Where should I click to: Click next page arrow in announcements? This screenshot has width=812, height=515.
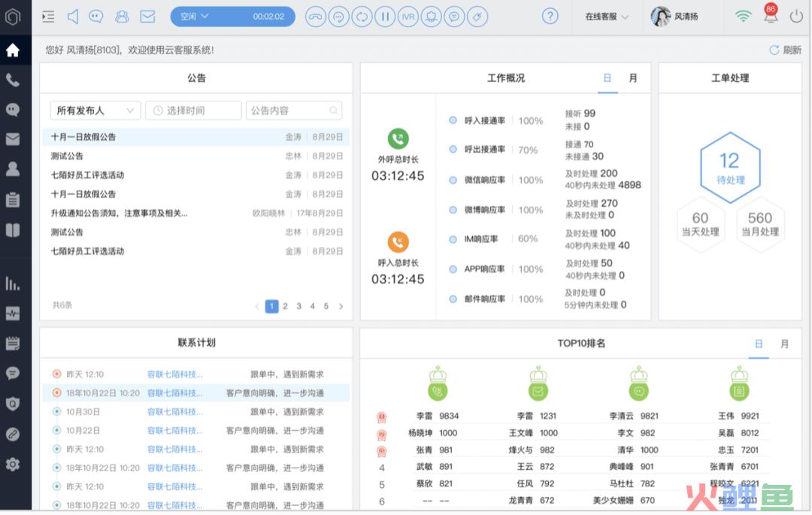tap(341, 306)
